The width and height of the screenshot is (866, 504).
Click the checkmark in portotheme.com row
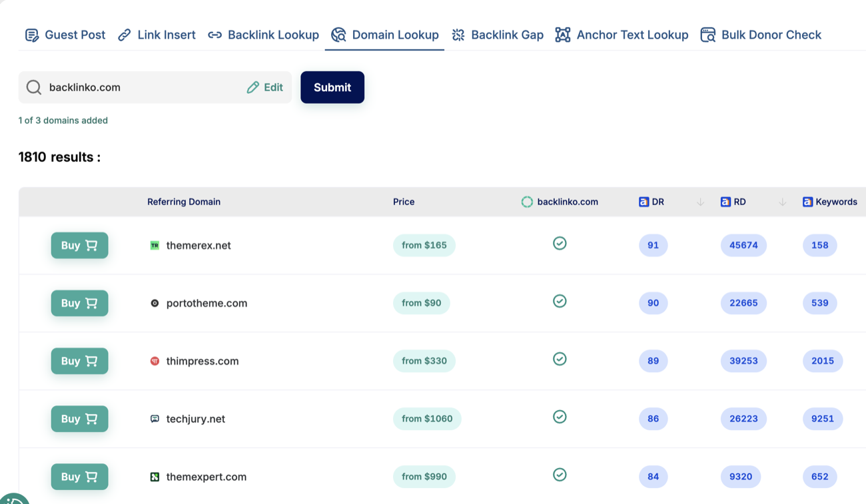(560, 301)
